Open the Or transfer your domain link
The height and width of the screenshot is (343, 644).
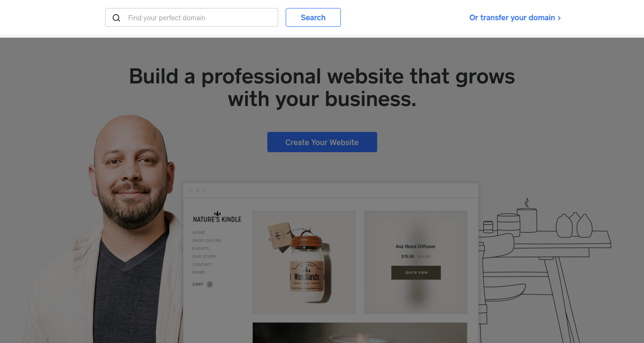(x=515, y=17)
